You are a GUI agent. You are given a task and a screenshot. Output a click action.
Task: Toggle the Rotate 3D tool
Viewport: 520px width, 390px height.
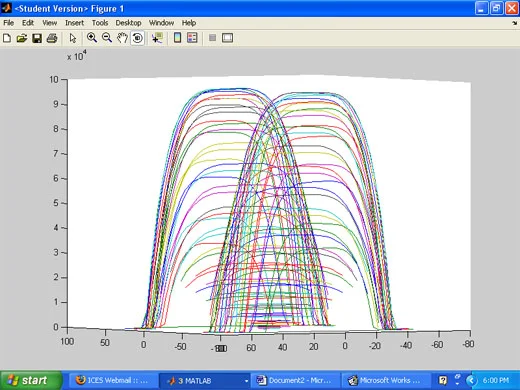coord(137,38)
